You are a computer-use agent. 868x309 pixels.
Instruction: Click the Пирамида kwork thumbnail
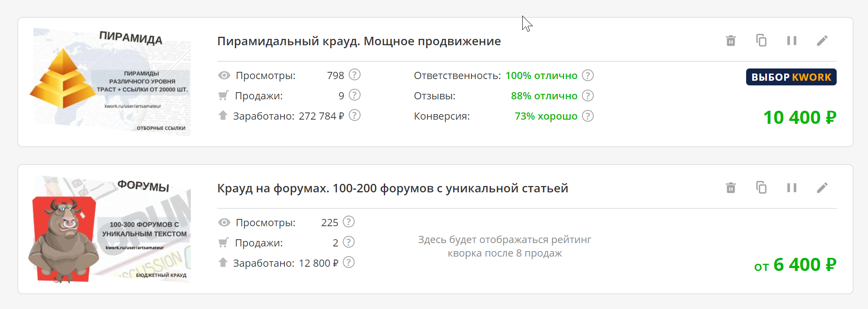(x=111, y=81)
